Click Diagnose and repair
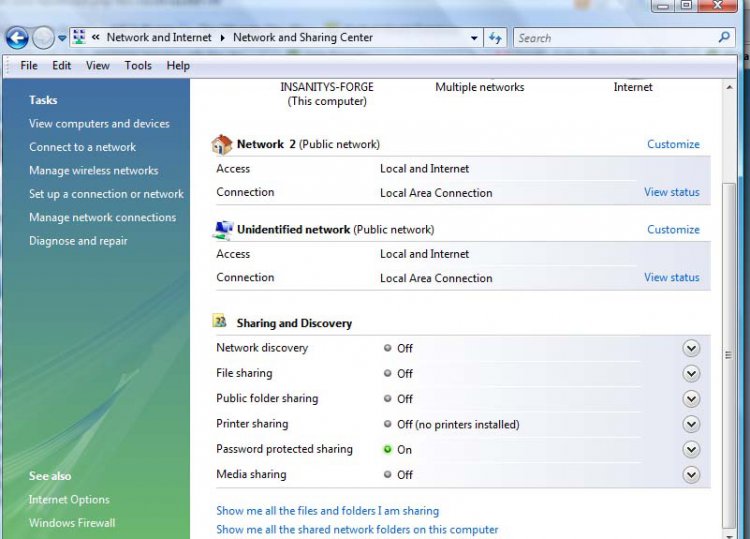 click(x=78, y=241)
